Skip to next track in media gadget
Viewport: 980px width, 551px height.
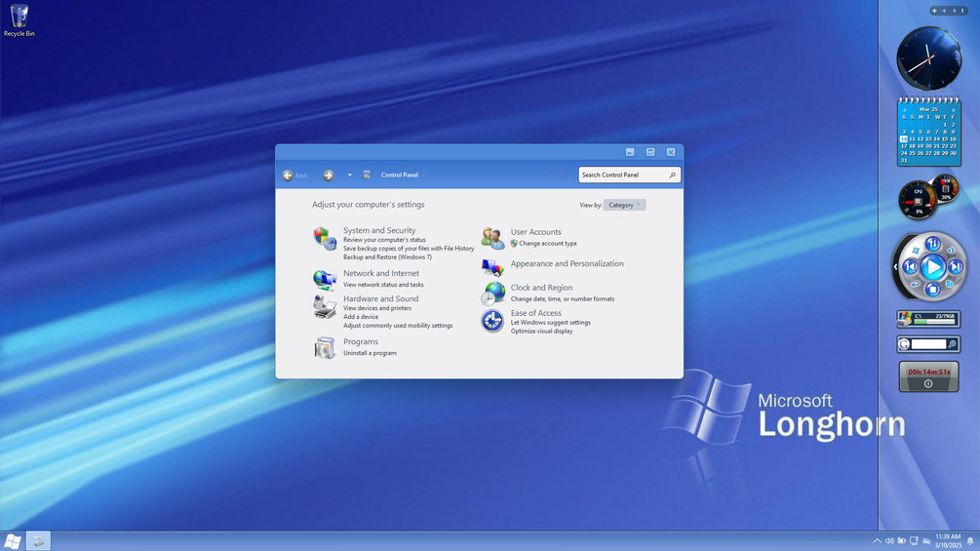[956, 267]
